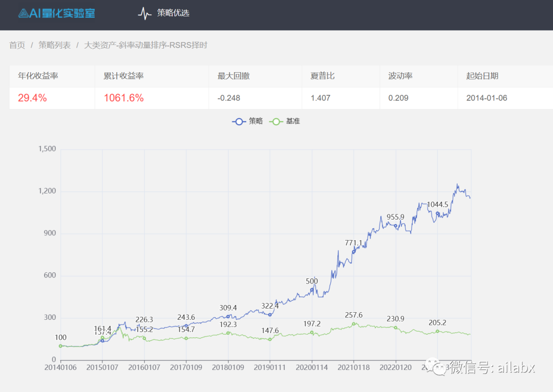
Task: Click the benchmark data point labeled 155.2
Action: tap(144, 338)
